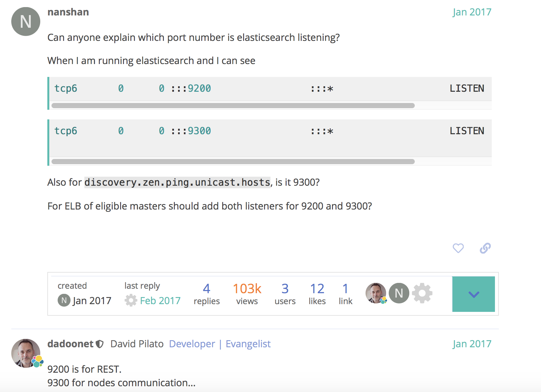Viewport: 541px width, 392px height.
Task: Click the Developer | Evangelist title link
Action: click(x=220, y=344)
